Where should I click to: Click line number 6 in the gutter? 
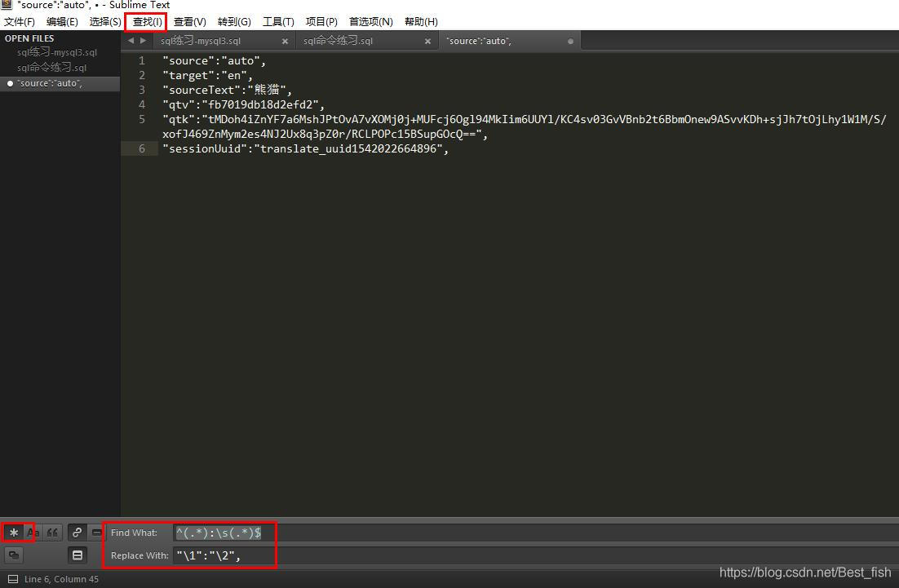click(x=142, y=149)
